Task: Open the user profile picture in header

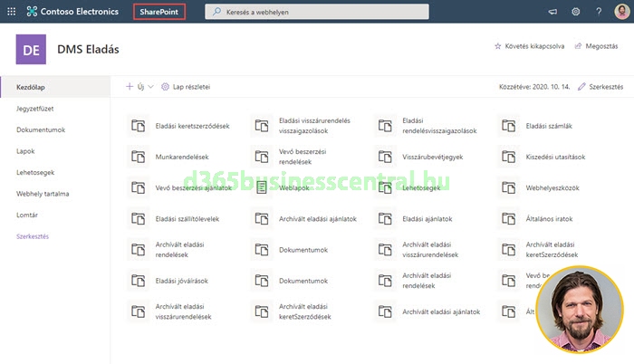Action: (621, 12)
